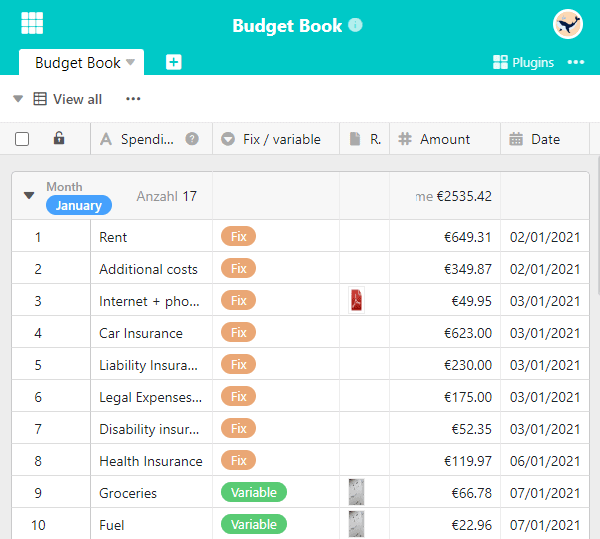Open view options three-dot menu
600x539 pixels.
(133, 99)
